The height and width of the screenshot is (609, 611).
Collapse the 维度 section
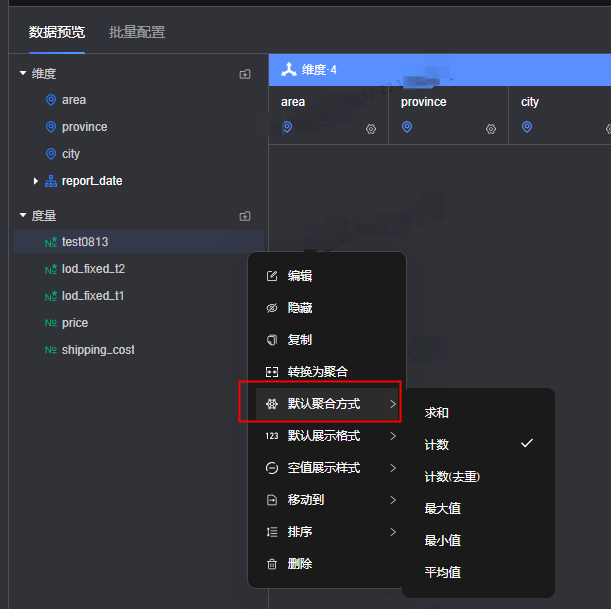pyautogui.click(x=23, y=74)
